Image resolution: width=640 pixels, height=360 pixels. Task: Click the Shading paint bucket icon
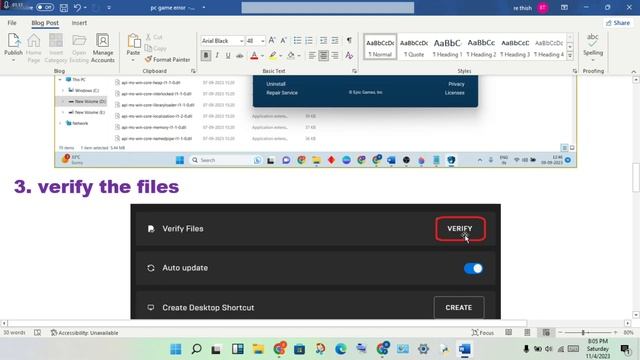(291, 56)
